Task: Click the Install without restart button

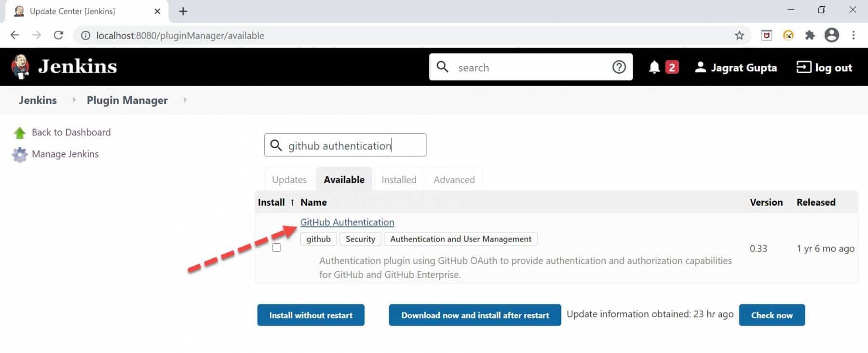Action: pos(311,315)
